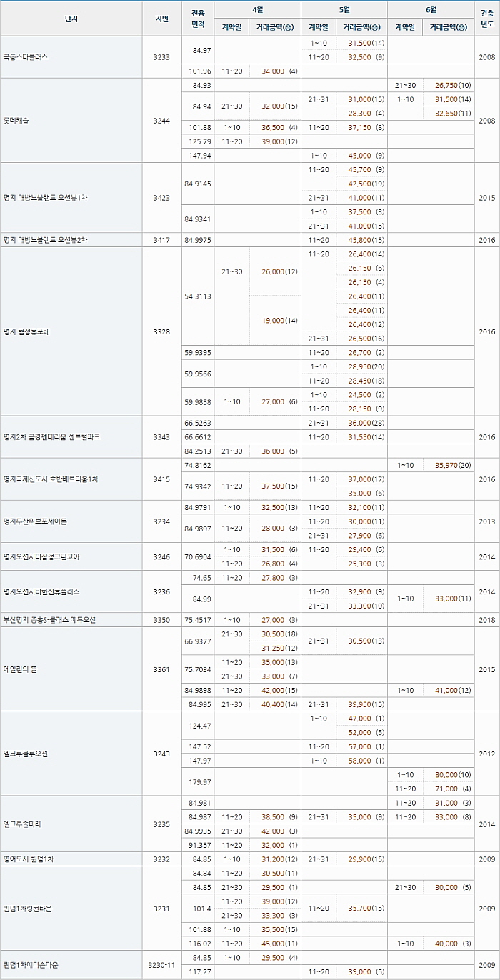Click the area value 84.2513
The width and height of the screenshot is (500, 980).
click(x=198, y=451)
